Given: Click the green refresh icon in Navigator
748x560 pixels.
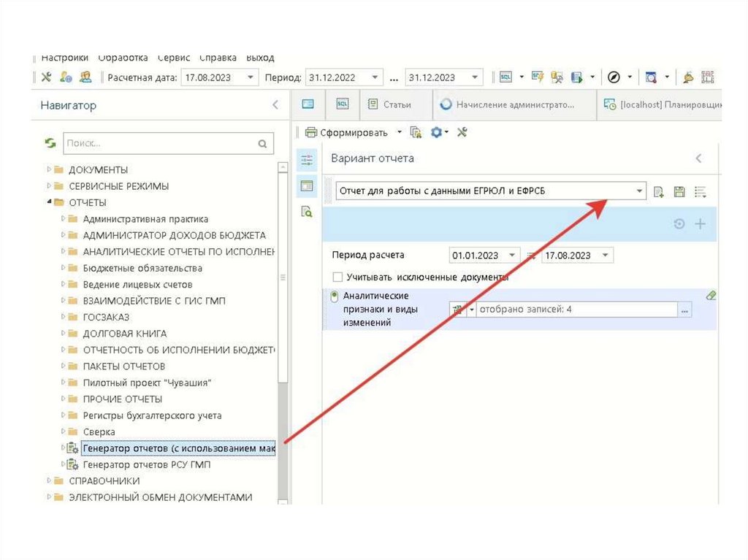Looking at the screenshot, I should [x=50, y=144].
